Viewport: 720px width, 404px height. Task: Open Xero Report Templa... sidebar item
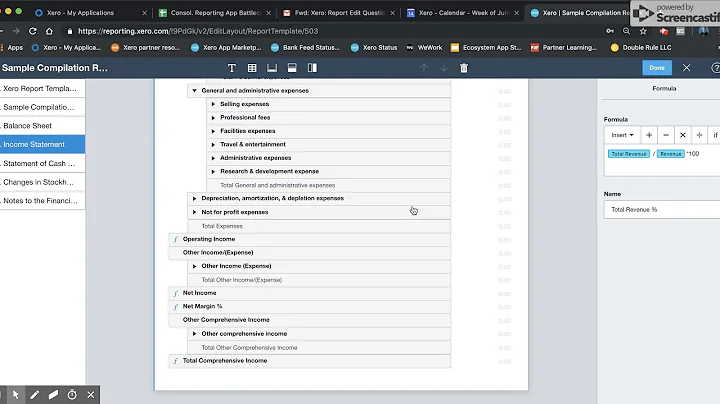pyautogui.click(x=42, y=88)
